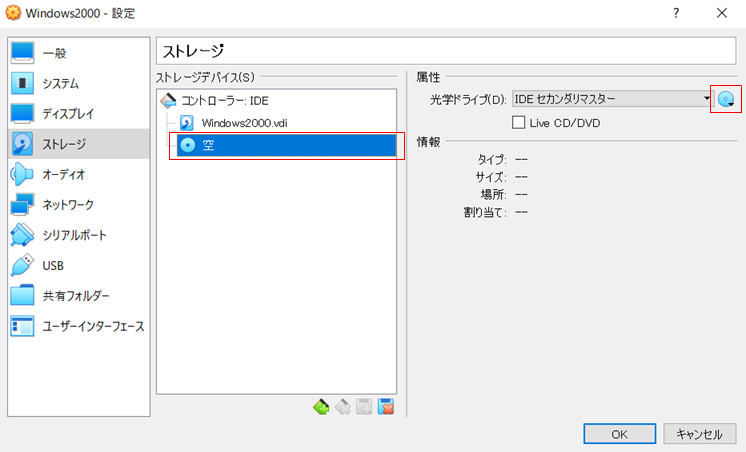Open the ユーザーインターフェース settings category
The image size is (746, 452).
[79, 326]
